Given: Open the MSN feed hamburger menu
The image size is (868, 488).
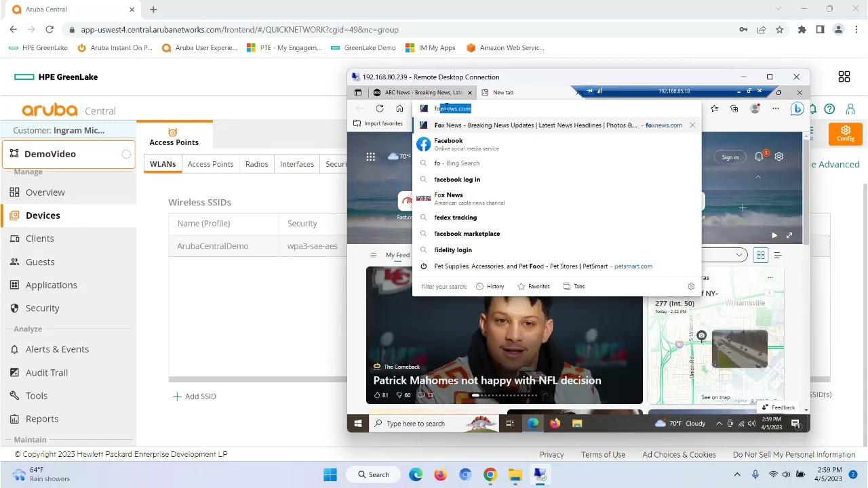Looking at the screenshot, I should click(373, 256).
